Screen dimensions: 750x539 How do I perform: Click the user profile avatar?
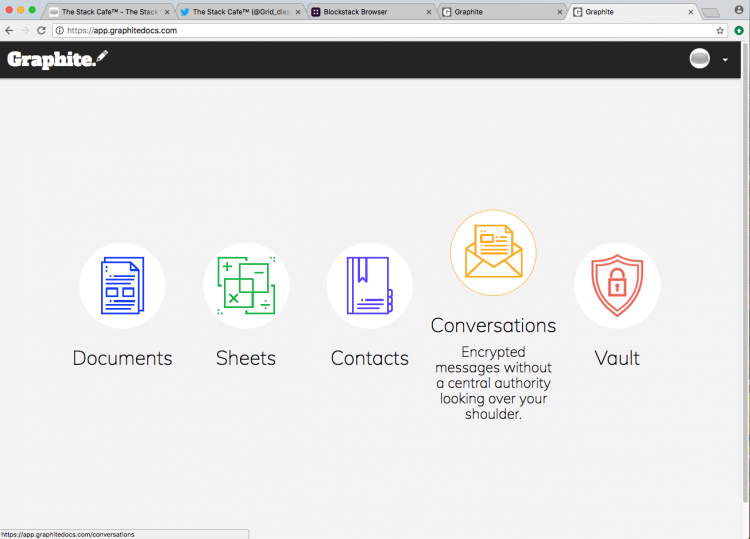pyautogui.click(x=699, y=59)
